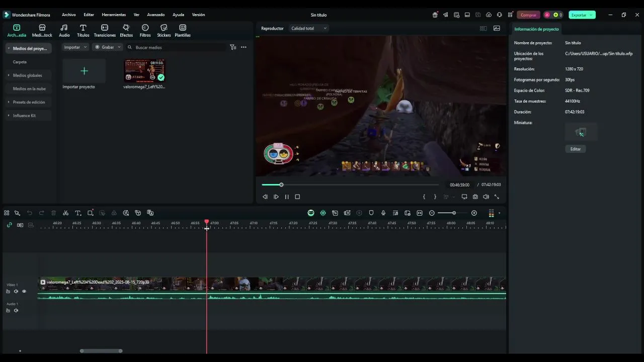Screen dimensions: 644x362
Task: Click the player progress seek bar
Action: (x=351, y=185)
